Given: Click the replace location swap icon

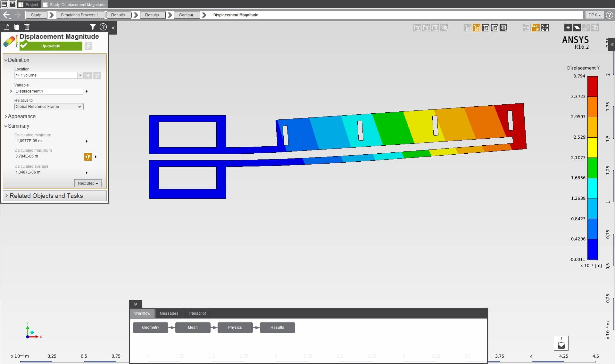Looking at the screenshot, I should tap(97, 76).
